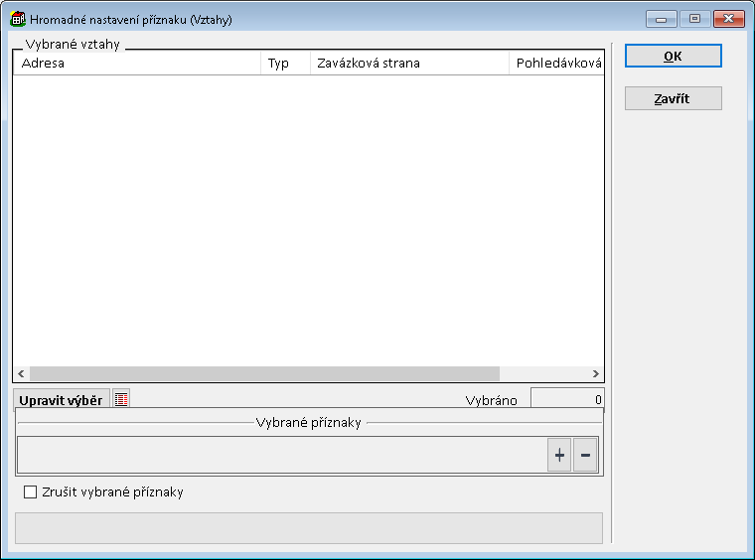The width and height of the screenshot is (755, 560).
Task: Click the Vybráno count field
Action: click(x=566, y=400)
